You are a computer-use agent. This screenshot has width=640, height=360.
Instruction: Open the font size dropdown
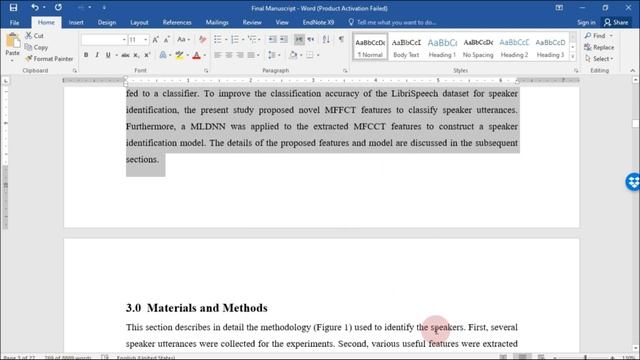click(x=146, y=40)
